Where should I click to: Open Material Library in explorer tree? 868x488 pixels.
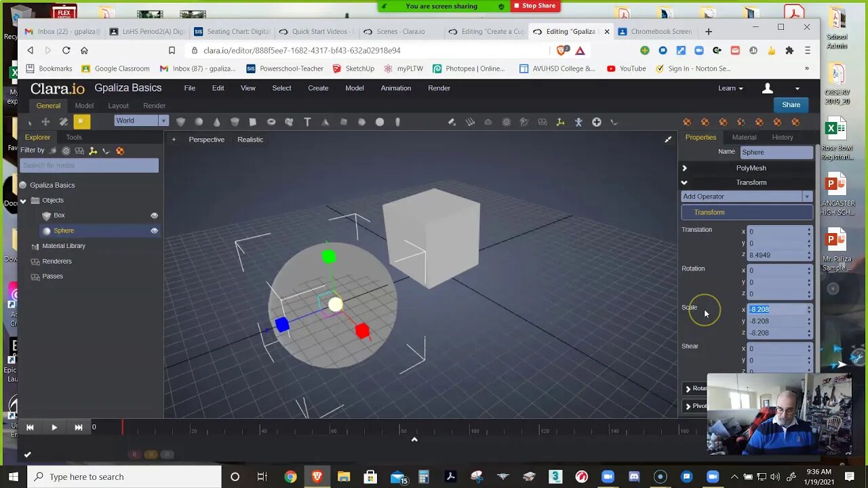click(x=64, y=246)
